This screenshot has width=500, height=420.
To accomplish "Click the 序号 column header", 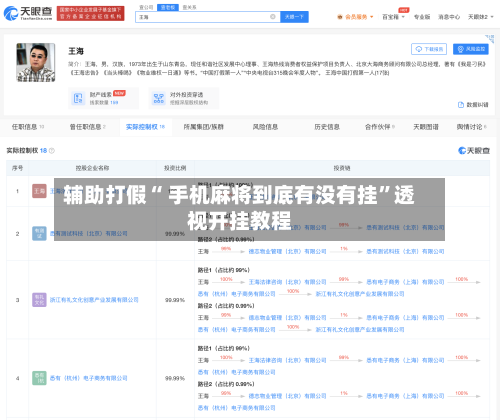I will pyautogui.click(x=17, y=168).
